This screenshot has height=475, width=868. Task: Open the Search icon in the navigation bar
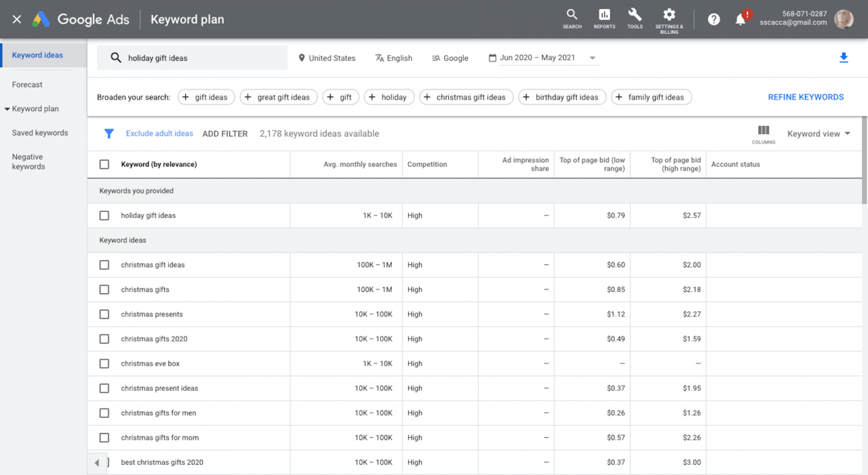[572, 18]
